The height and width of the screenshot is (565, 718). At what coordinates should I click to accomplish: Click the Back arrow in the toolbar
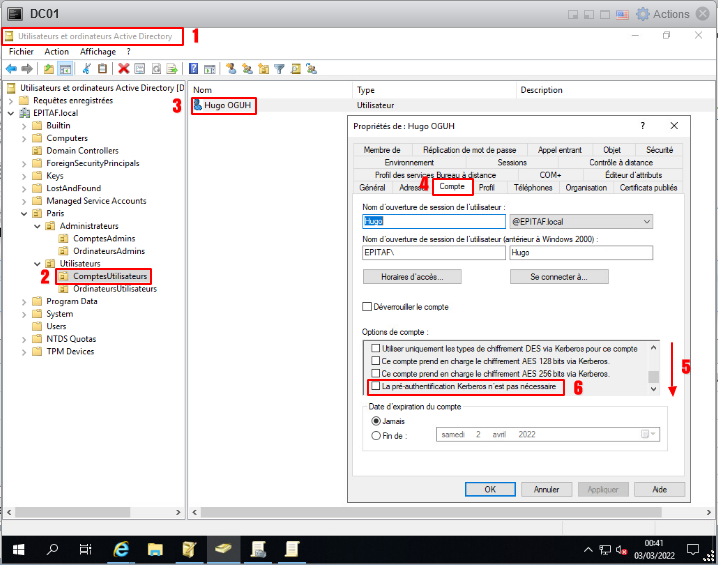(11, 69)
